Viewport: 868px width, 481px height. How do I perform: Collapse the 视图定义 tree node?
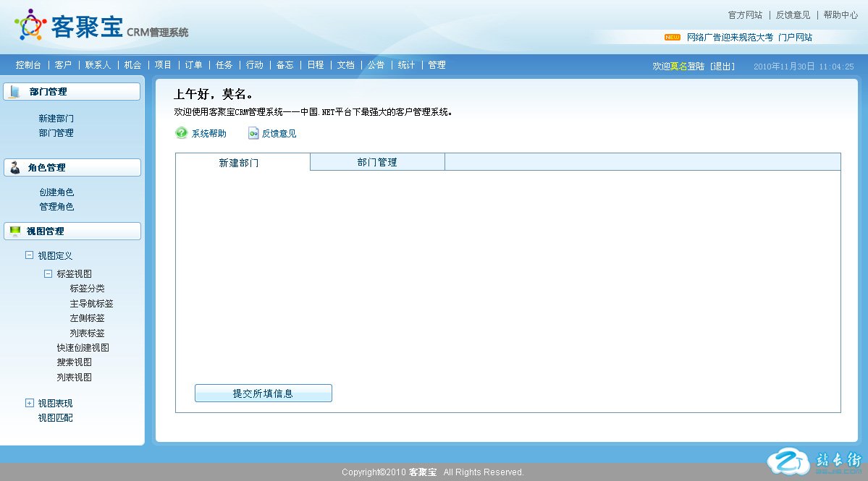pos(29,255)
